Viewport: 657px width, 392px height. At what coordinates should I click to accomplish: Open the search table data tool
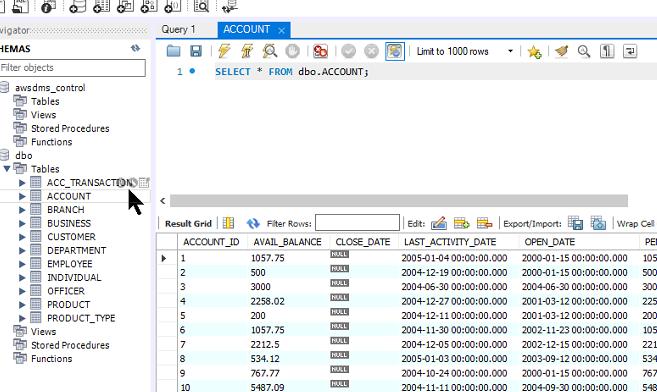point(202,6)
